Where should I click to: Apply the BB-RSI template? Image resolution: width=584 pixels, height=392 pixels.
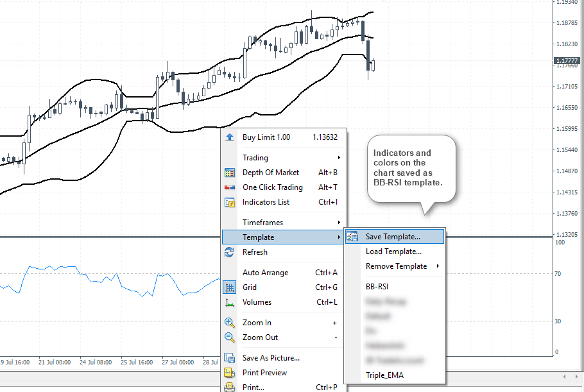point(377,287)
